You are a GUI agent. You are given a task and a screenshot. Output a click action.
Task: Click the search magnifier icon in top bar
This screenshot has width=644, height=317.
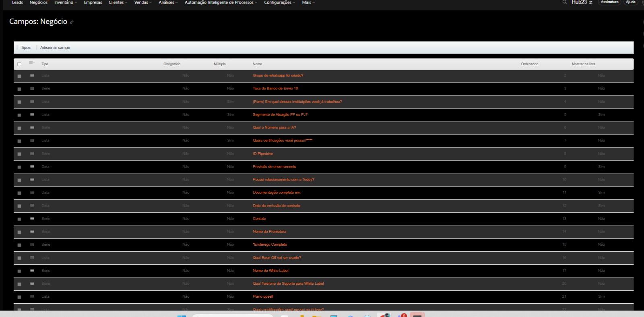(564, 2)
